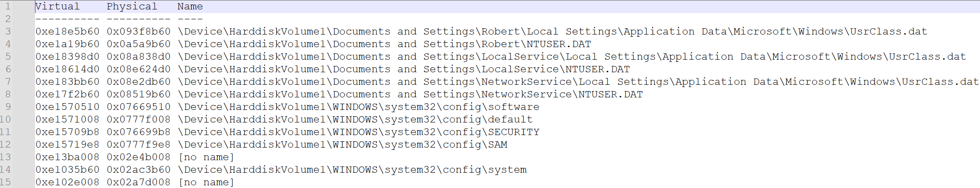This screenshot has height=188, width=980.
Task: Click the LocalService UsrClass.dat path
Action: coord(572,57)
